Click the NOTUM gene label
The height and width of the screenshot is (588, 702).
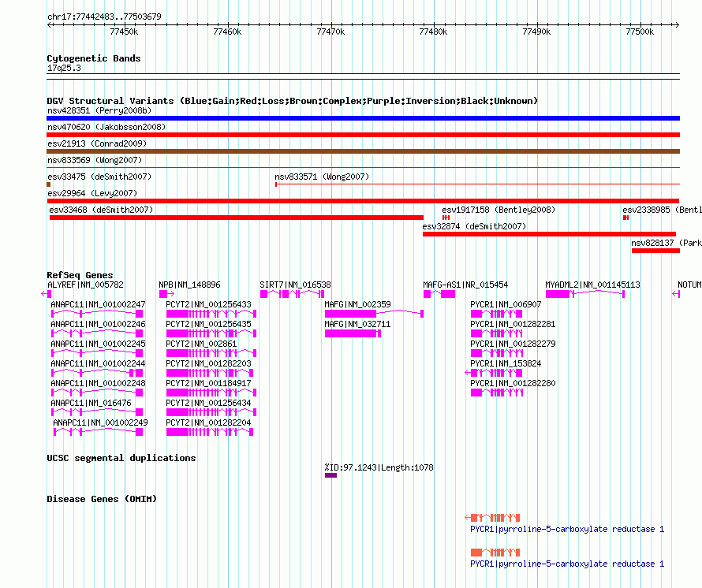(689, 285)
